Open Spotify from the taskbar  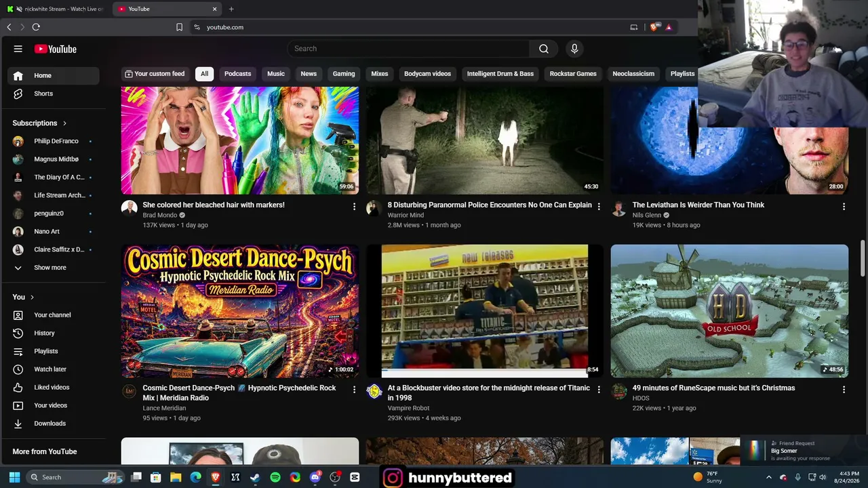(275, 477)
